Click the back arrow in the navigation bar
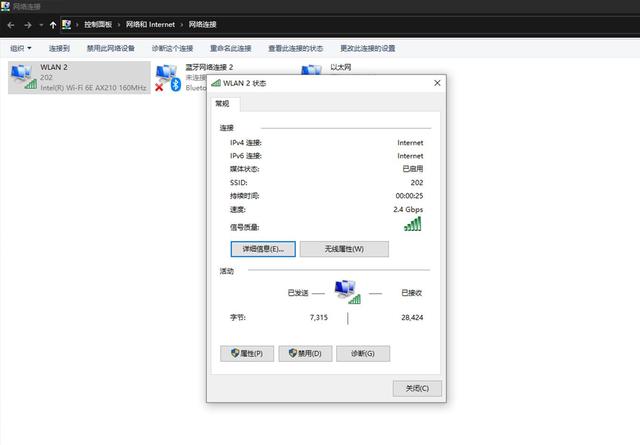The image size is (640, 445). 11,23
